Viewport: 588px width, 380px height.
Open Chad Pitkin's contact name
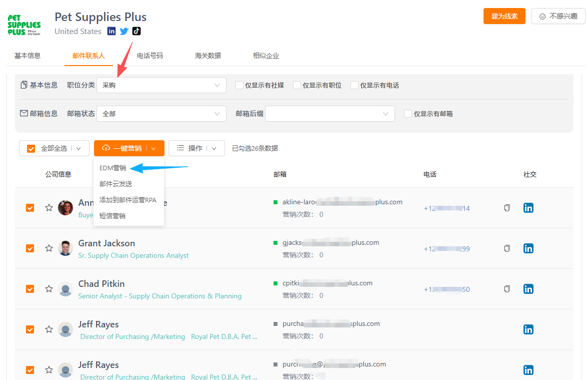point(101,284)
